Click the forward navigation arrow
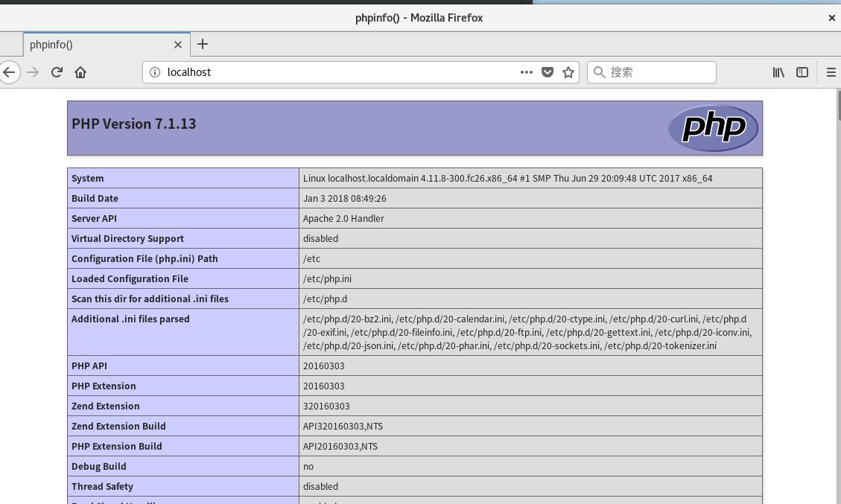Screen dimensions: 841x504 pos(34,72)
